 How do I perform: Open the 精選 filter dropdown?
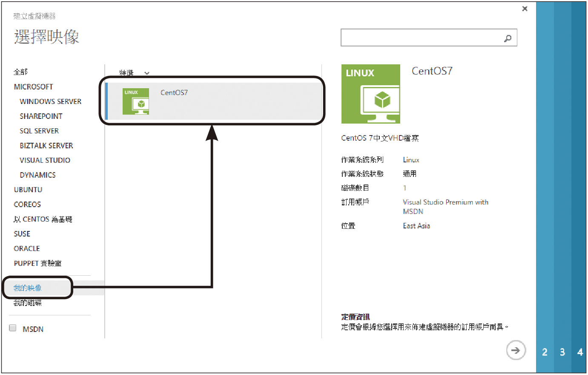(135, 73)
